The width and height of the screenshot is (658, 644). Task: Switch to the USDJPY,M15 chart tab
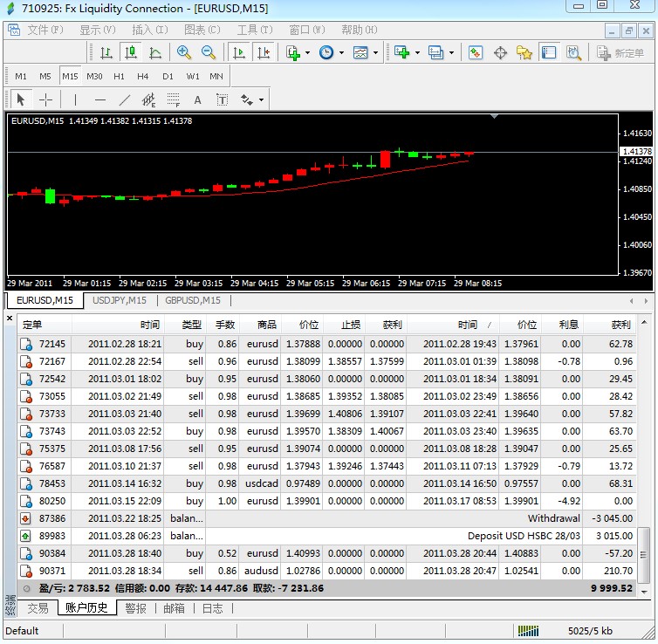pos(120,301)
